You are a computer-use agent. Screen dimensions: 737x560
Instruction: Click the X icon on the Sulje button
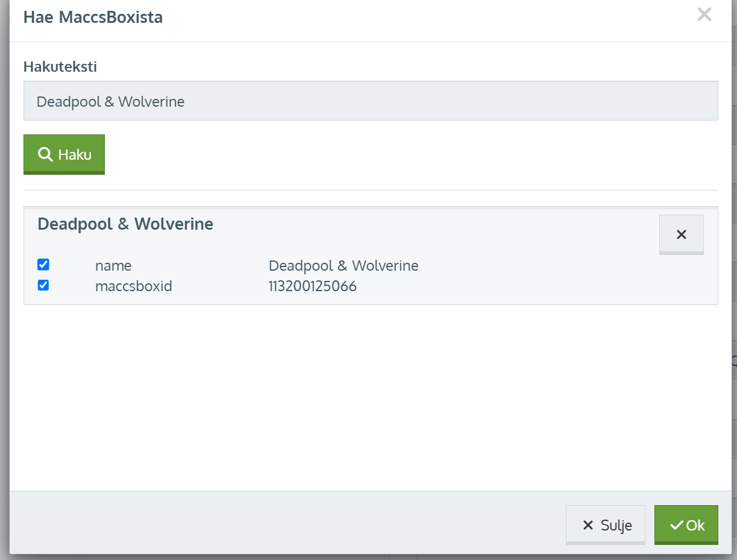pyautogui.click(x=588, y=526)
